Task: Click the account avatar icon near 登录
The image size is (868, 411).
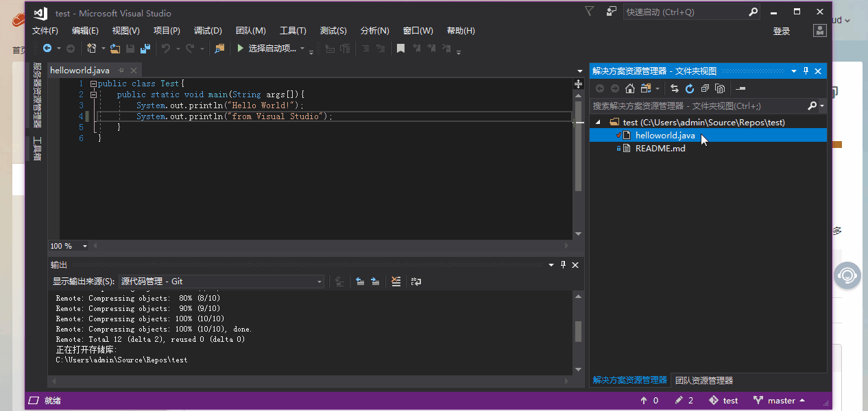Action: point(820,31)
